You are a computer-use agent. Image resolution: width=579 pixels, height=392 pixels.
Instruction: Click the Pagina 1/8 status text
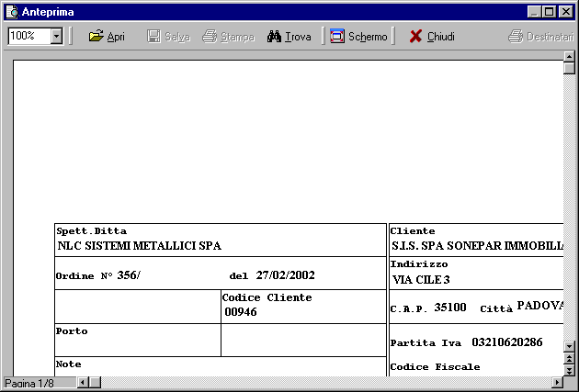pos(29,383)
